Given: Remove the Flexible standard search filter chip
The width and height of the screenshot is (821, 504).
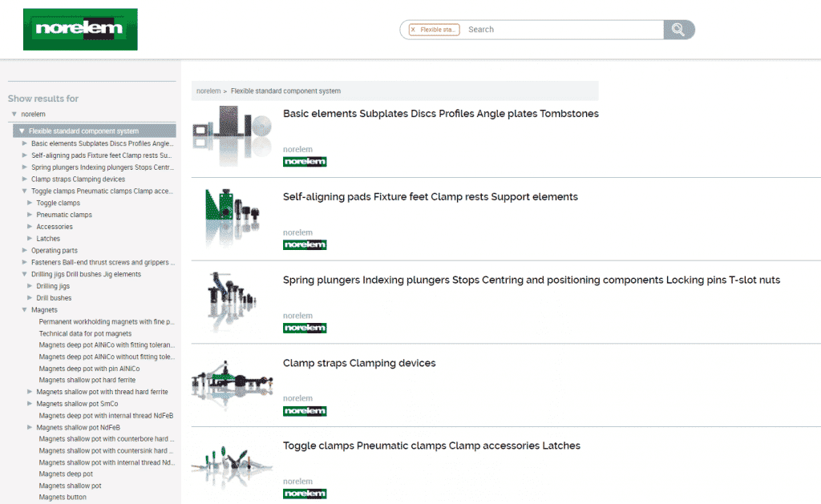Looking at the screenshot, I should (413, 30).
